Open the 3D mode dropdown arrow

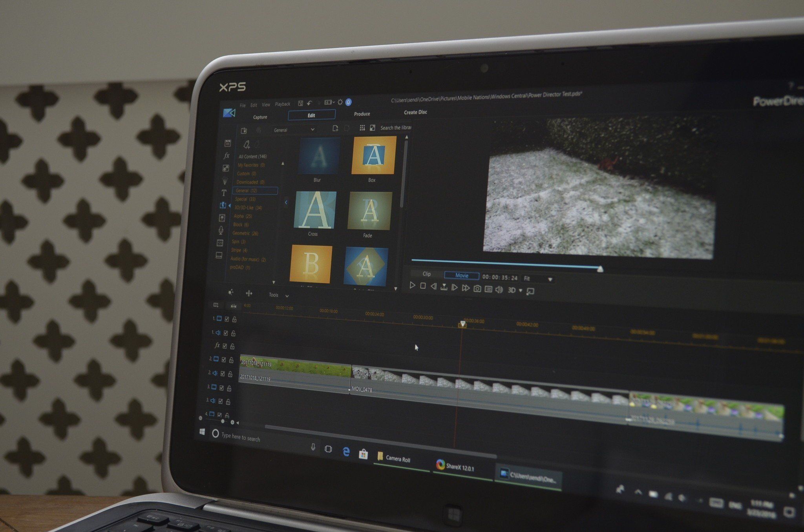(x=521, y=290)
